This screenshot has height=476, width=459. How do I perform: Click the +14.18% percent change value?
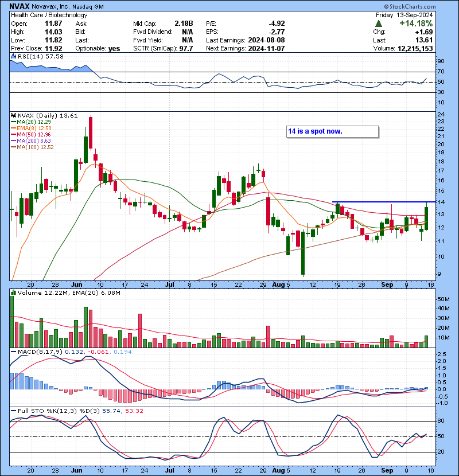pos(416,24)
